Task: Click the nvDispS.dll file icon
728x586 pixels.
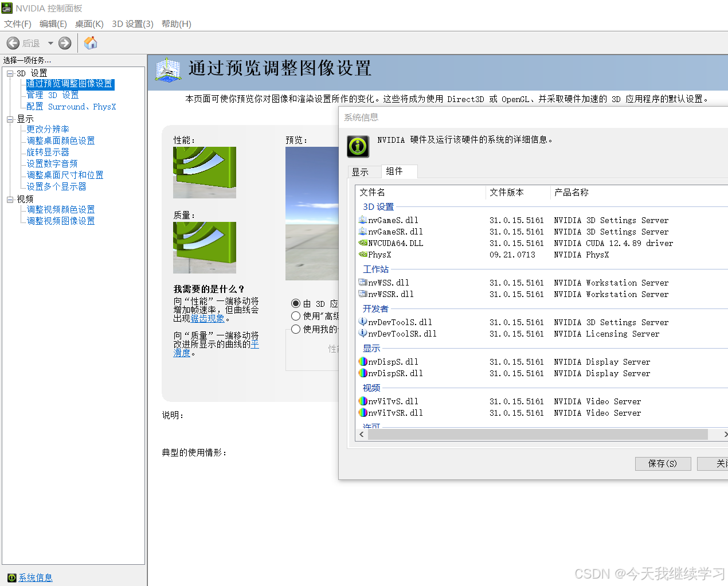Action: (363, 361)
